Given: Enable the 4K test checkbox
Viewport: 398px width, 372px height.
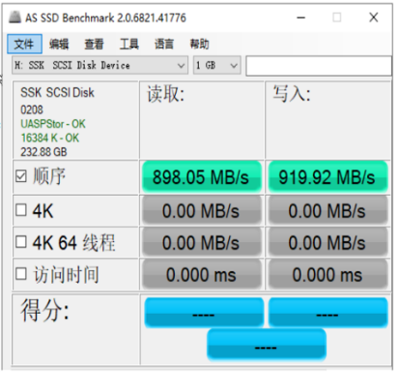Looking at the screenshot, I should pyautogui.click(x=21, y=210).
